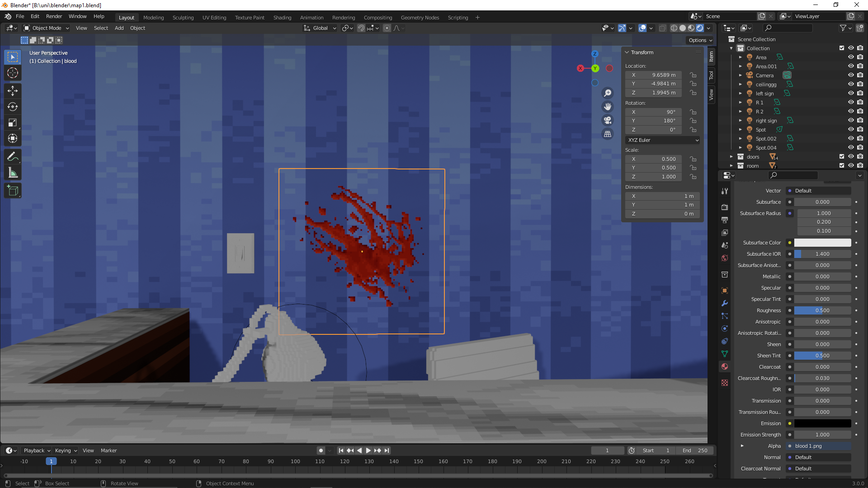Switch to rendered viewport shading
Viewport: 868px width, 488px height.
tap(700, 28)
